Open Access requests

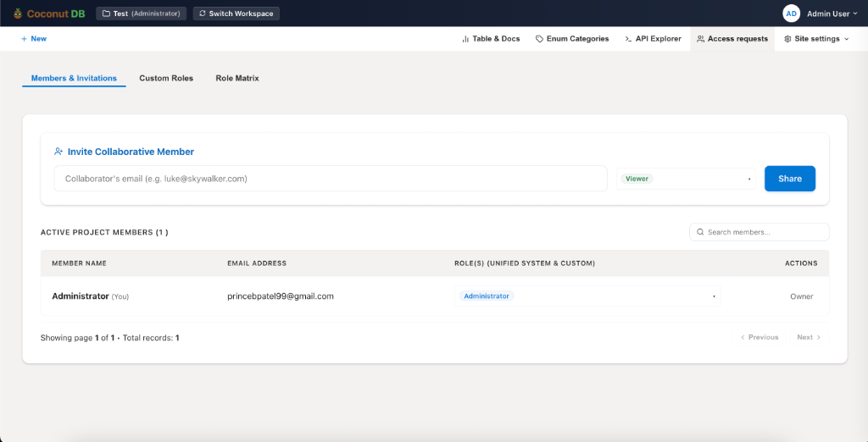732,39
